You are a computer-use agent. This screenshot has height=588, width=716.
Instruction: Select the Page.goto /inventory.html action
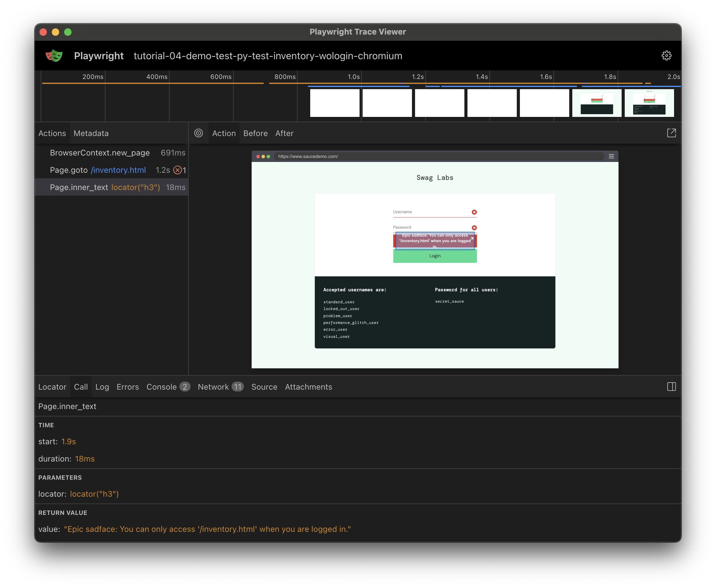[x=98, y=170]
